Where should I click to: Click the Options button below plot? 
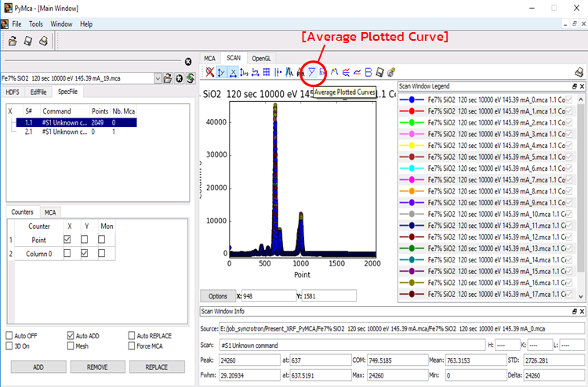point(218,296)
